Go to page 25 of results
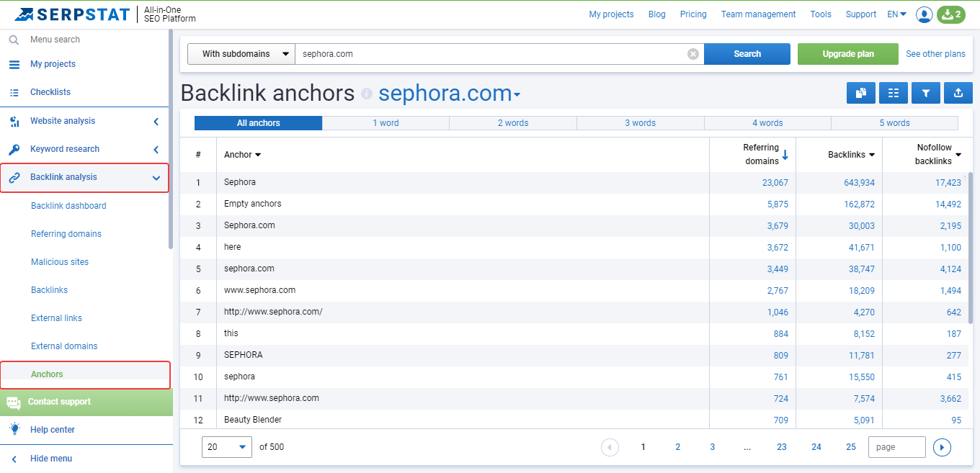 851,447
